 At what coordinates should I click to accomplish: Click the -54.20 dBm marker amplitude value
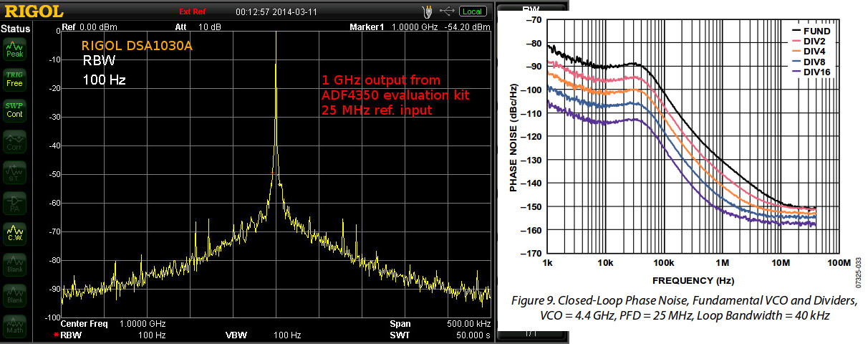tap(466, 27)
